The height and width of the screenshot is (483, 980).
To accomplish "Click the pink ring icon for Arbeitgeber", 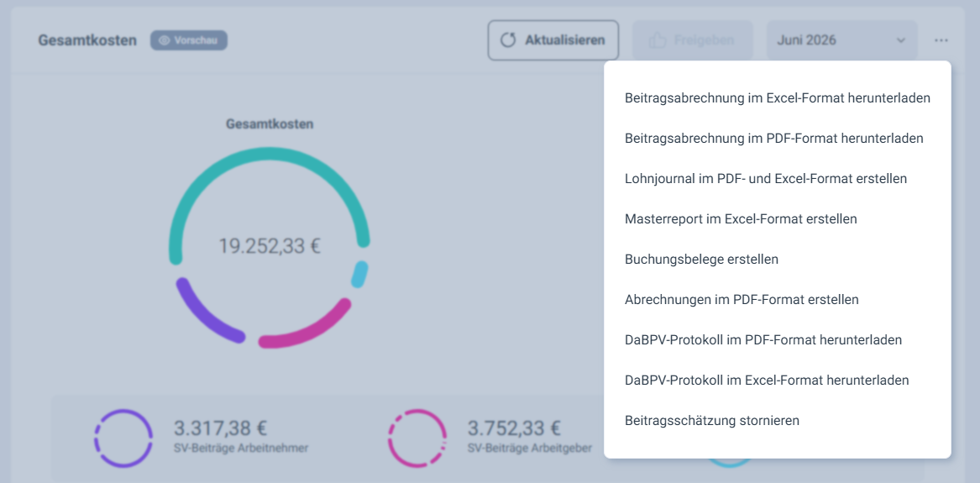I will 417,438.
